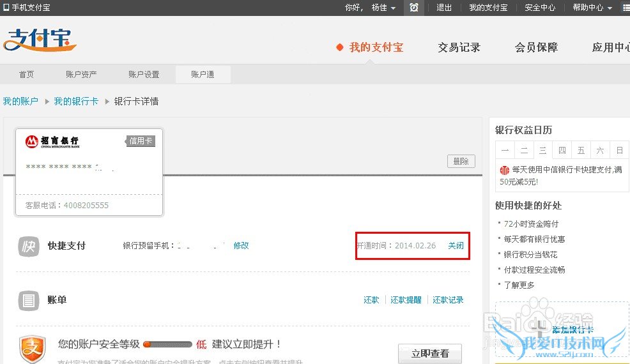Open 应用中心 navigation tab
The height and width of the screenshot is (364, 630).
tap(611, 47)
